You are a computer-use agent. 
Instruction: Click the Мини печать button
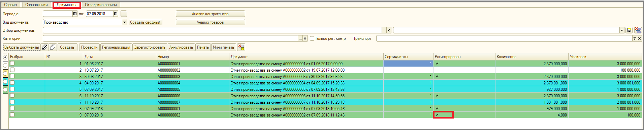coord(223,47)
